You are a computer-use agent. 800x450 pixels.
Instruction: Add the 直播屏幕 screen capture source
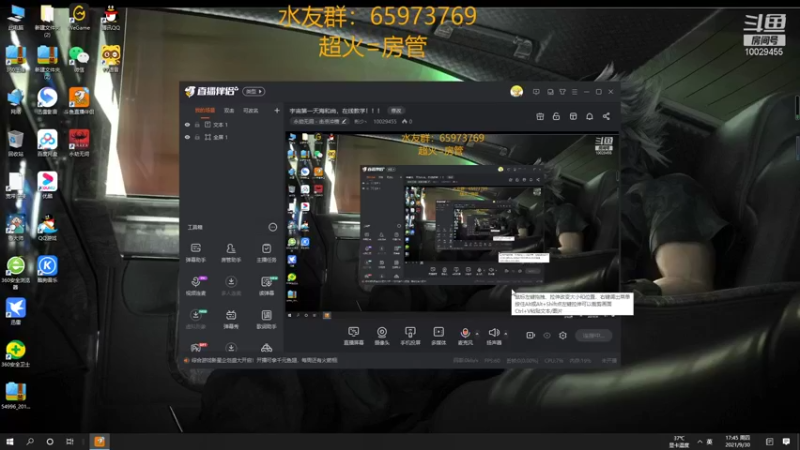tap(353, 336)
